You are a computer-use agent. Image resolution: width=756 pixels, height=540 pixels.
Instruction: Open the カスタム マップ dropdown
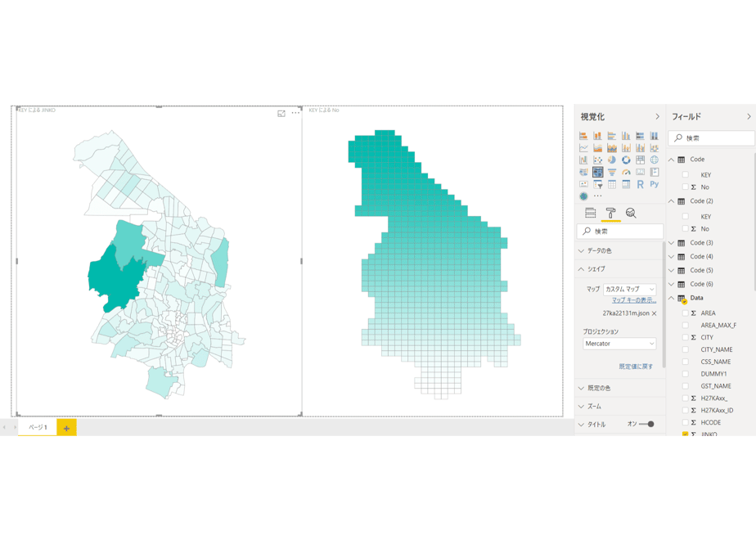coord(629,289)
